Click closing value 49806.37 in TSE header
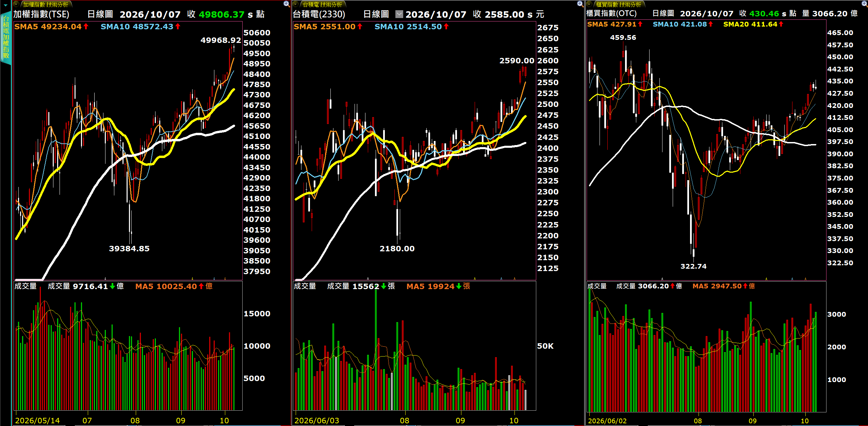 (222, 14)
